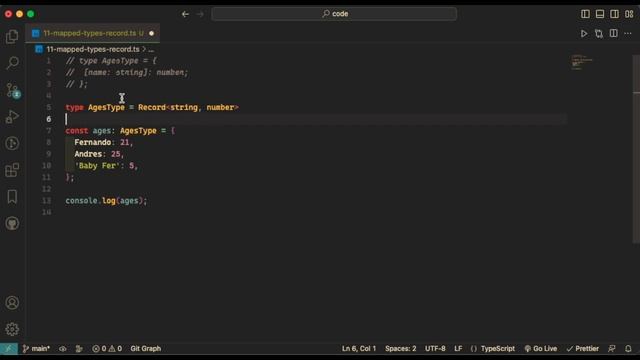Go forward with the right arrow
The width and height of the screenshot is (640, 360).
(x=200, y=14)
